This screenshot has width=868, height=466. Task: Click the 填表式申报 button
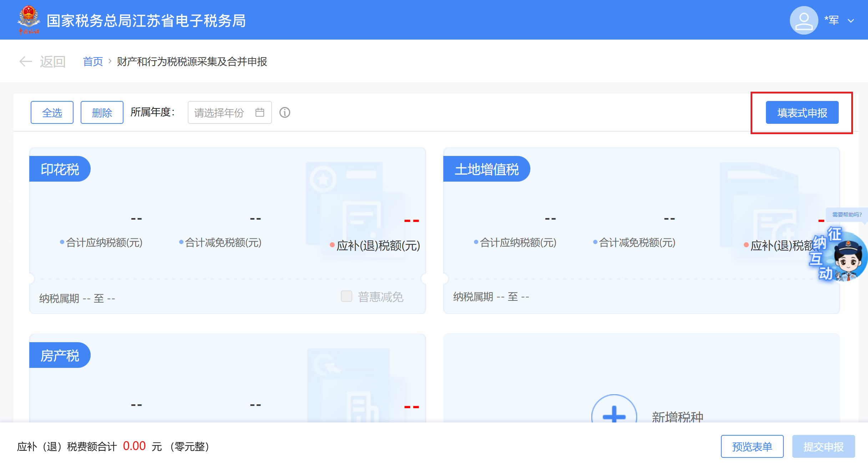click(x=802, y=112)
